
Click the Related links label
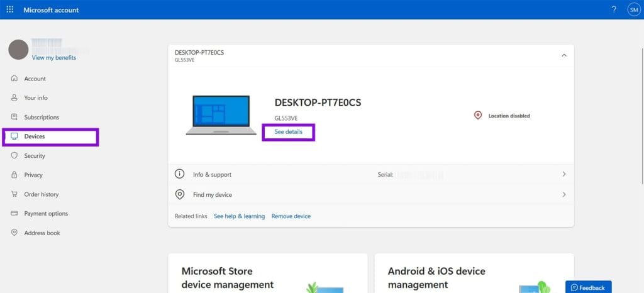[x=191, y=216]
